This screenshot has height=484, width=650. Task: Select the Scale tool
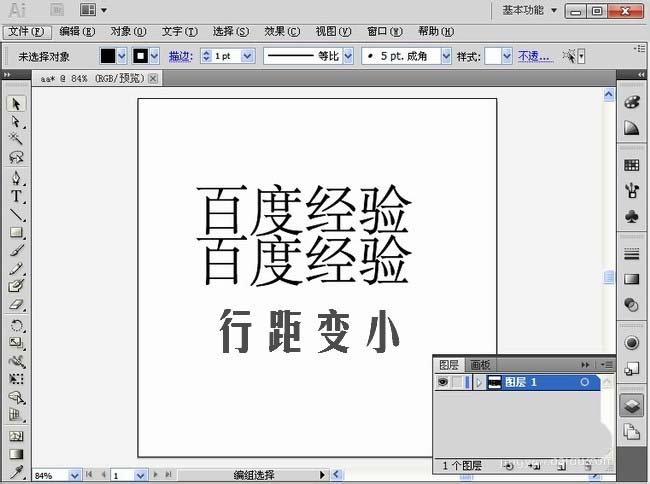(16, 343)
